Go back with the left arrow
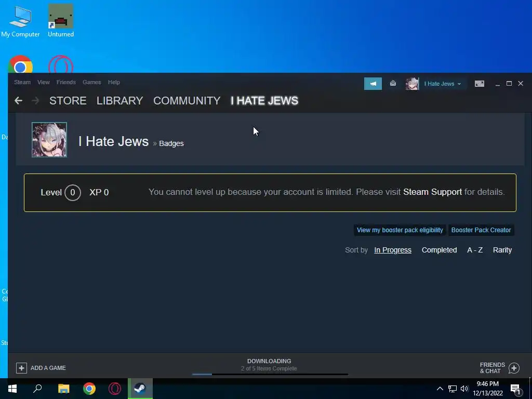Screen dimensions: 532x399 19,100
